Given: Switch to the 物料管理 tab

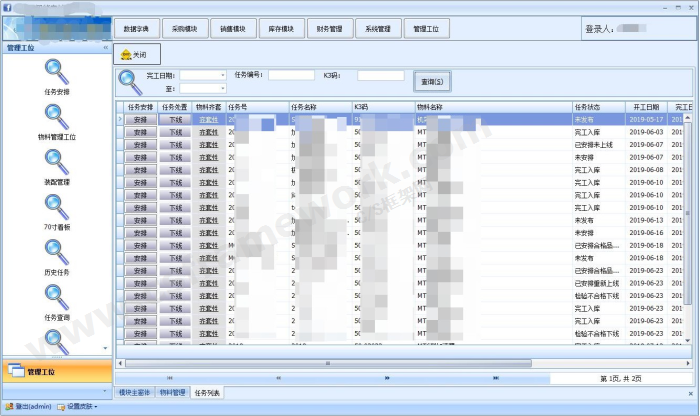Looking at the screenshot, I should click(172, 393).
